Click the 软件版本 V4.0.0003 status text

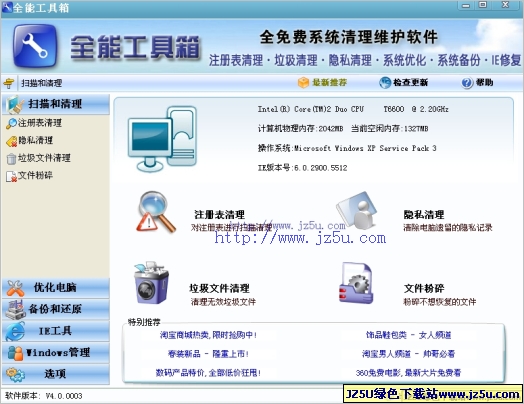44,396
